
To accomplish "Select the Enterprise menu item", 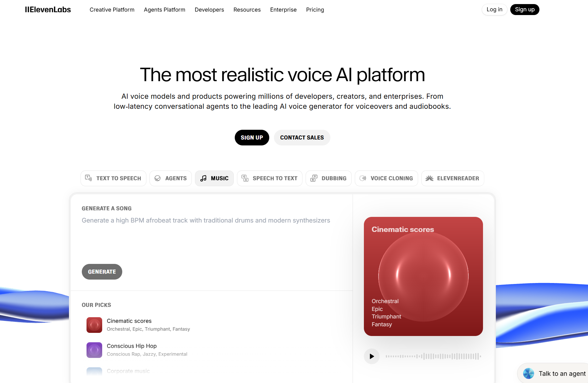I will [x=283, y=10].
